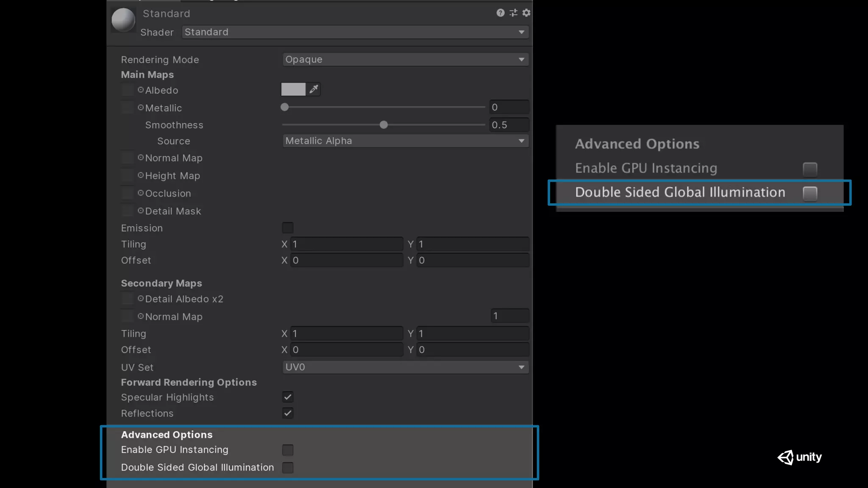The width and height of the screenshot is (868, 488).
Task: Click the material preview sphere
Action: pos(123,20)
